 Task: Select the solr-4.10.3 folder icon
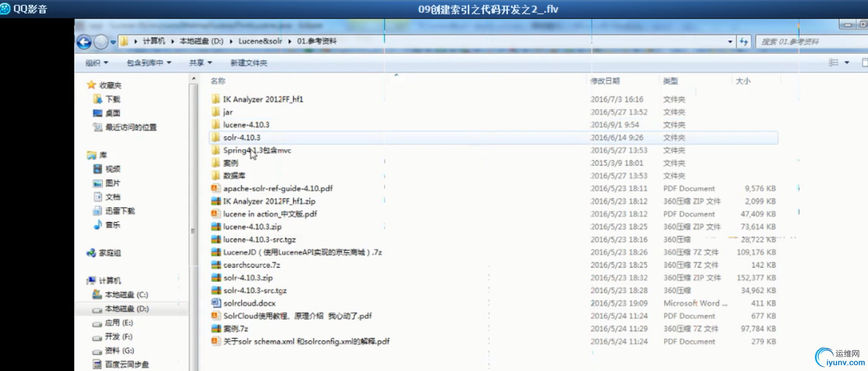215,138
